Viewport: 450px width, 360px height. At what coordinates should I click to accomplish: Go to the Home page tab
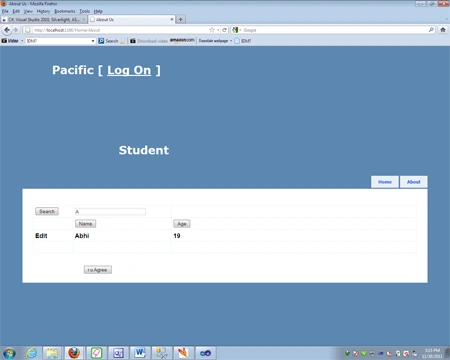[385, 182]
